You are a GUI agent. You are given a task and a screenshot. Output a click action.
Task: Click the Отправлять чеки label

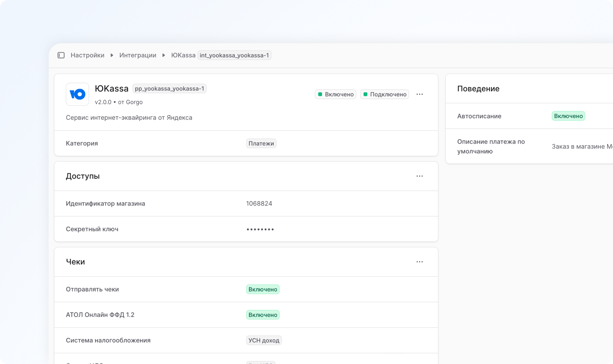coord(92,289)
